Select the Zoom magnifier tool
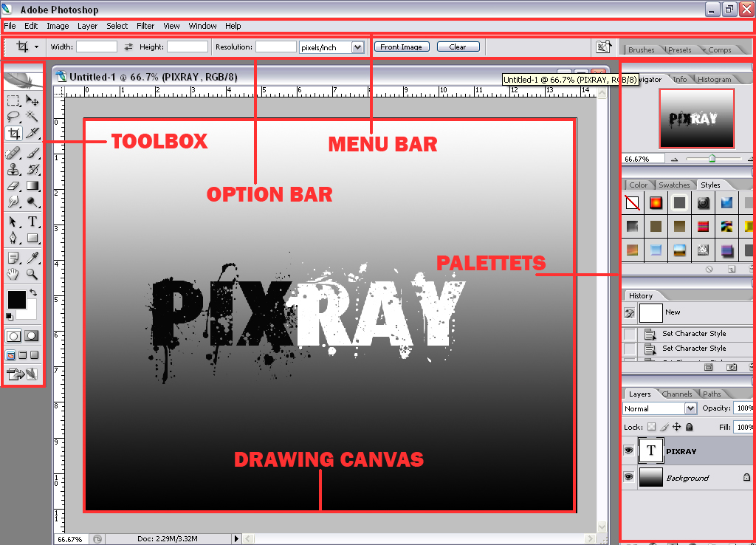The image size is (756, 545). pos(32,275)
